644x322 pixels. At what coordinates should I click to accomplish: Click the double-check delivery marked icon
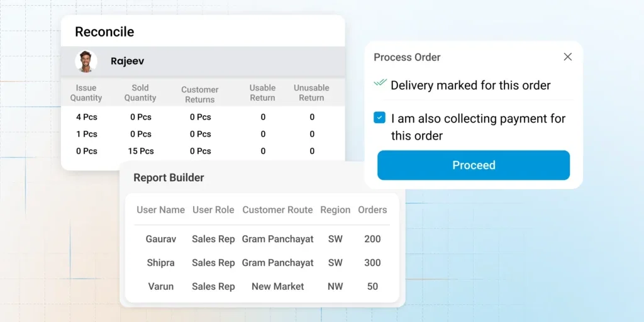(x=380, y=83)
